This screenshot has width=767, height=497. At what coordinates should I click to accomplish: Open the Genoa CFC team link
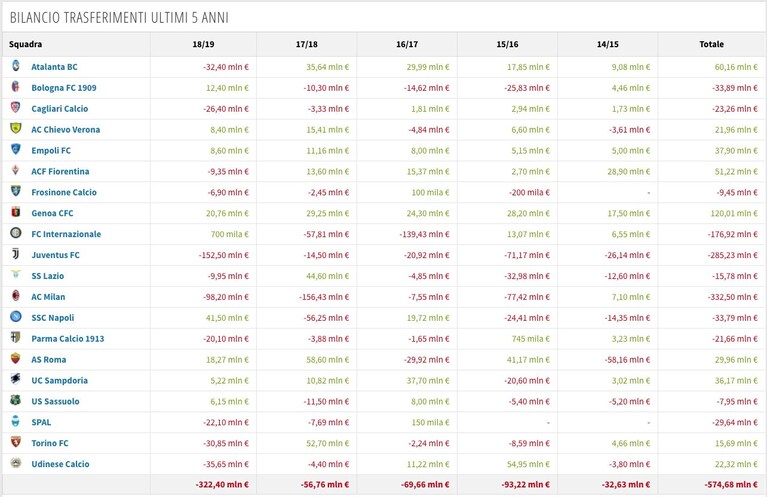[x=52, y=213]
